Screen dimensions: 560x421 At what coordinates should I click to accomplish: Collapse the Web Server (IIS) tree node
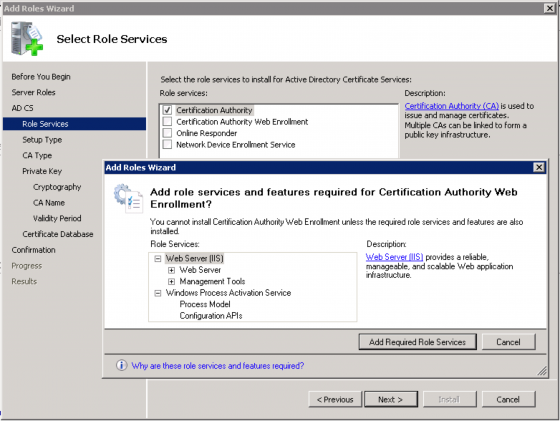tap(158, 259)
